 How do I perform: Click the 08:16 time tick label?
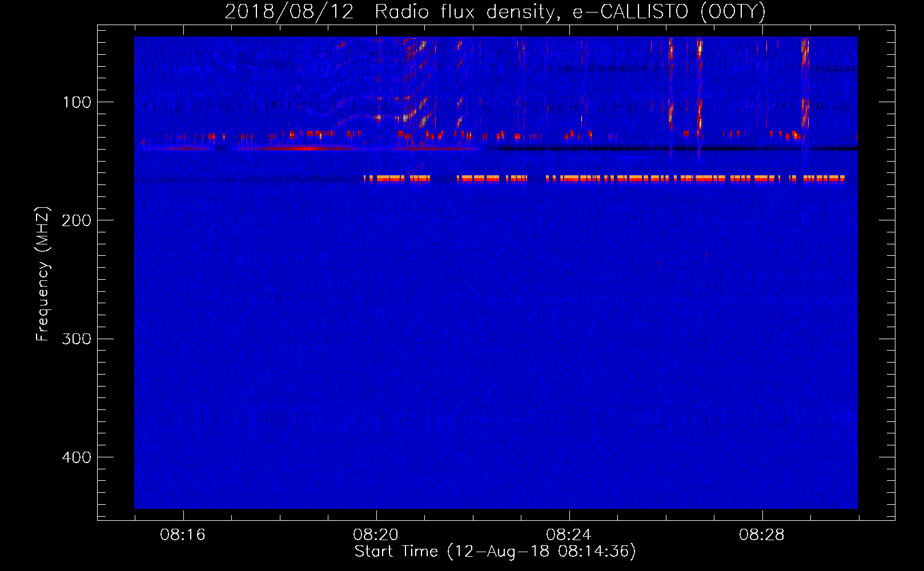pyautogui.click(x=183, y=534)
